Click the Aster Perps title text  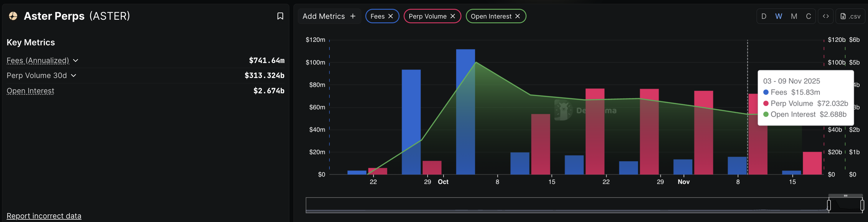tap(54, 16)
